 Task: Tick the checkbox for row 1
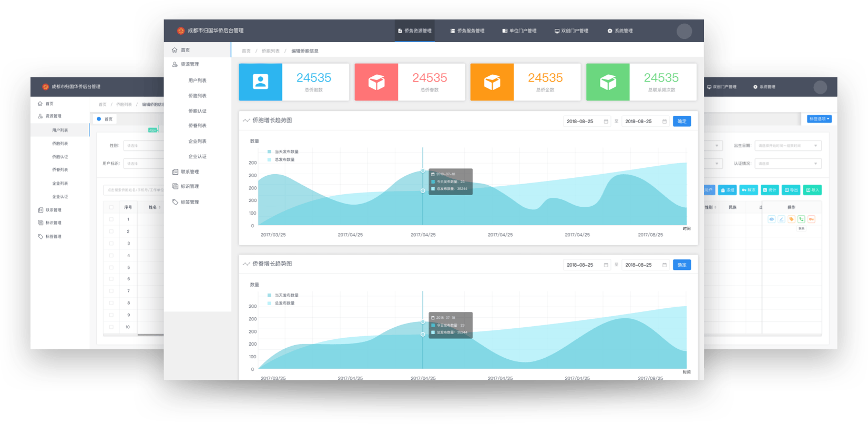111,219
